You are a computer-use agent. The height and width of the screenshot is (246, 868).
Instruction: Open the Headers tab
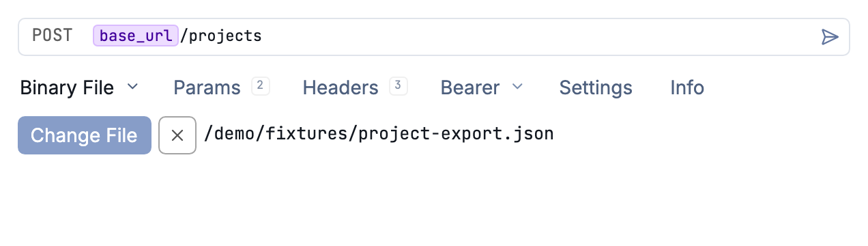pyautogui.click(x=341, y=87)
